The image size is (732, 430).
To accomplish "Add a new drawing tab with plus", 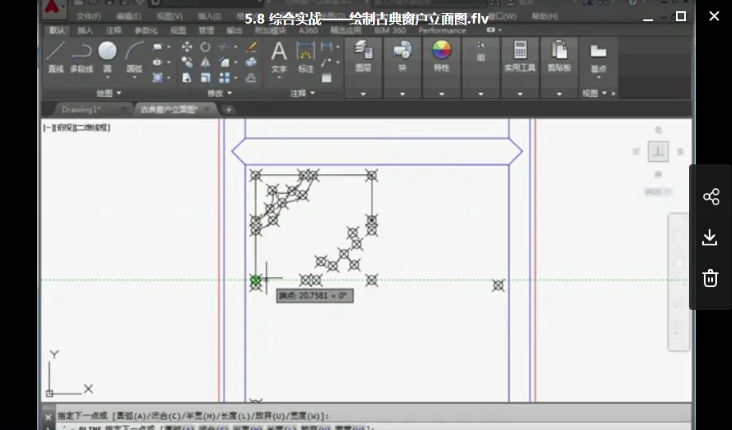I will tap(229, 110).
